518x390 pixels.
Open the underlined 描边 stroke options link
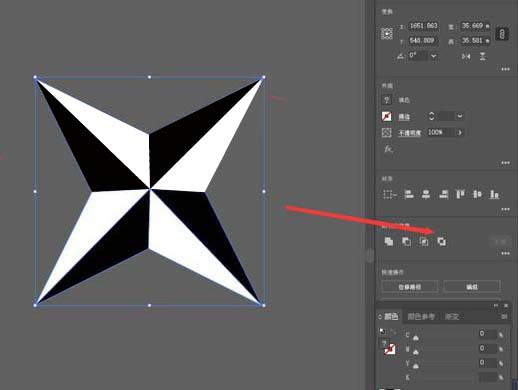coord(404,117)
